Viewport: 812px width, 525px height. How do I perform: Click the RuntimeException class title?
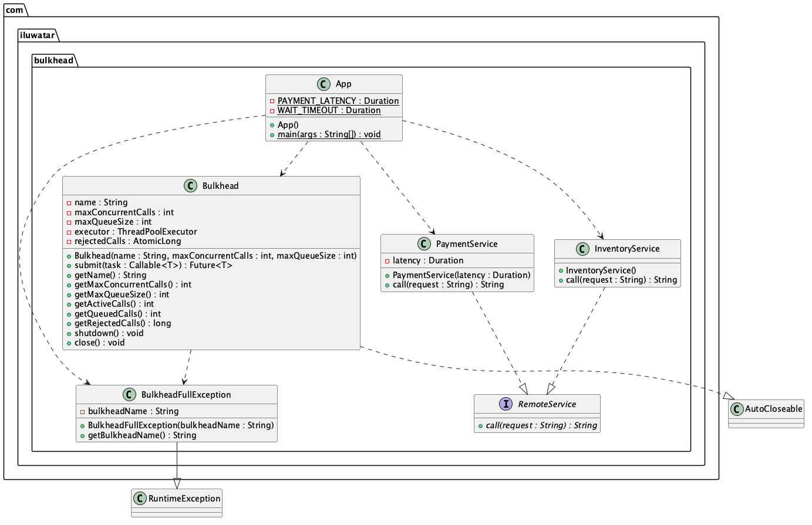coord(184,499)
